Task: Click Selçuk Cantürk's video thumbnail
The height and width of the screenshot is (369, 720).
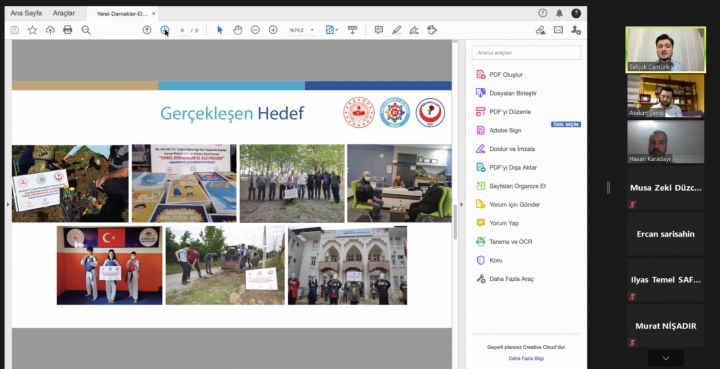Action: pyautogui.click(x=665, y=50)
